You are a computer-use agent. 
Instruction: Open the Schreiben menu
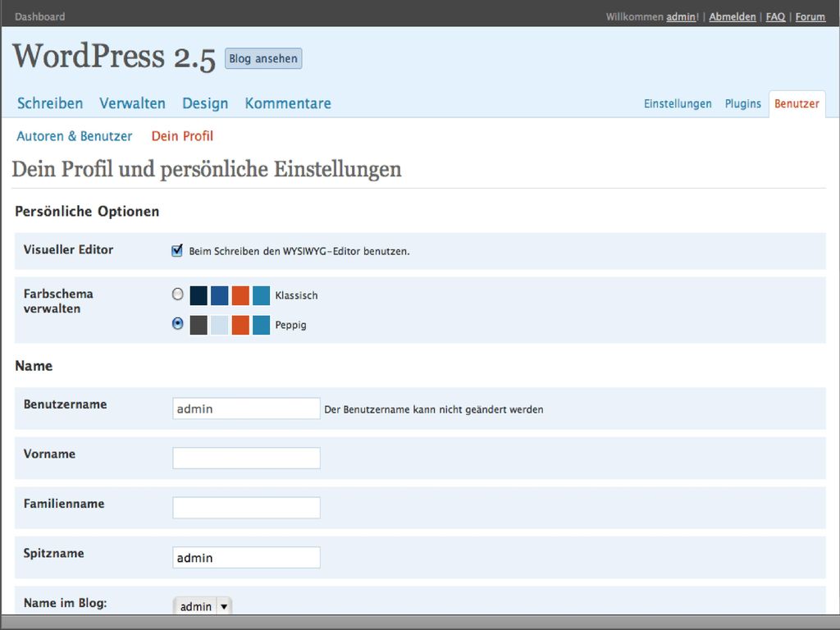tap(50, 103)
